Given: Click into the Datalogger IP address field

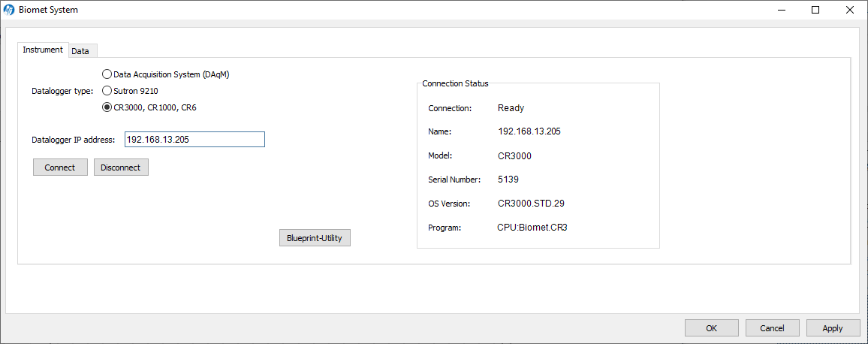Looking at the screenshot, I should point(194,140).
